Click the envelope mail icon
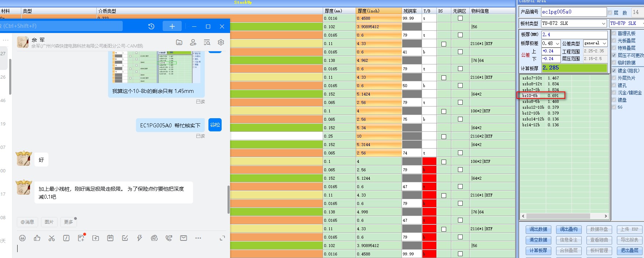Screen dimensions: 644x258 coord(184,238)
